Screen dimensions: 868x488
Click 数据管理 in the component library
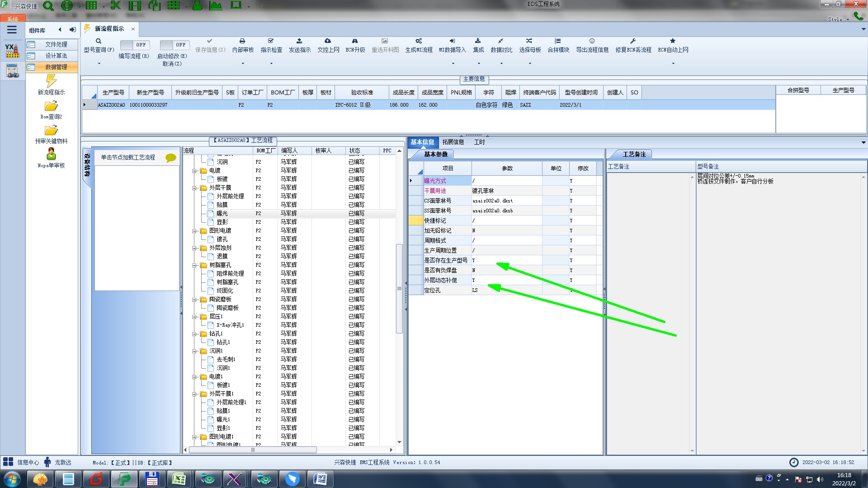56,67
